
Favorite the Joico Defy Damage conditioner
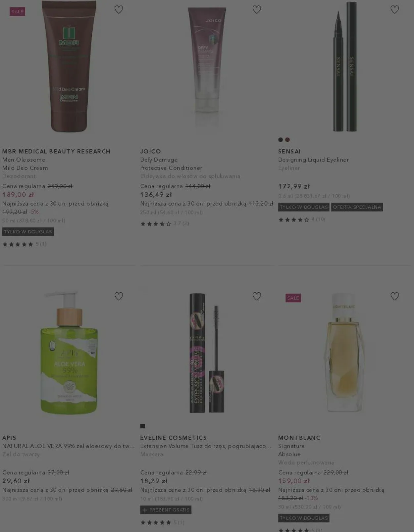(x=257, y=10)
